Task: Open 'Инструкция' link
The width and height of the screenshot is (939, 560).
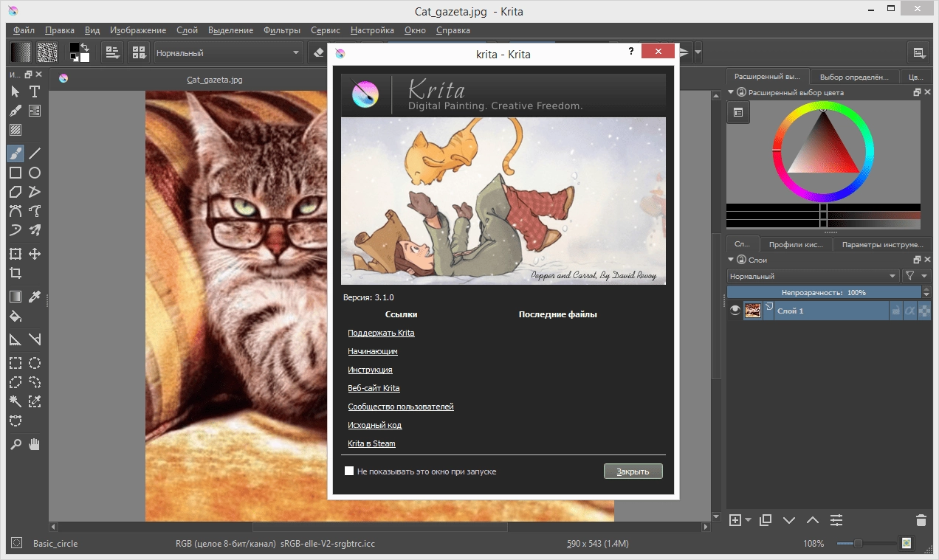Action: click(370, 370)
